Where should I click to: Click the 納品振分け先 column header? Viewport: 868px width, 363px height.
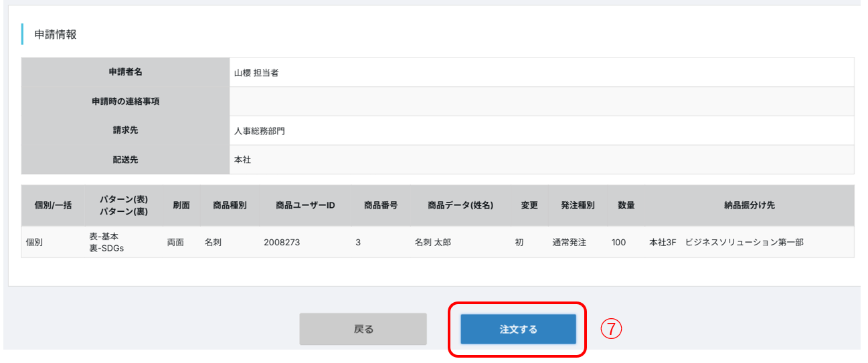(749, 205)
